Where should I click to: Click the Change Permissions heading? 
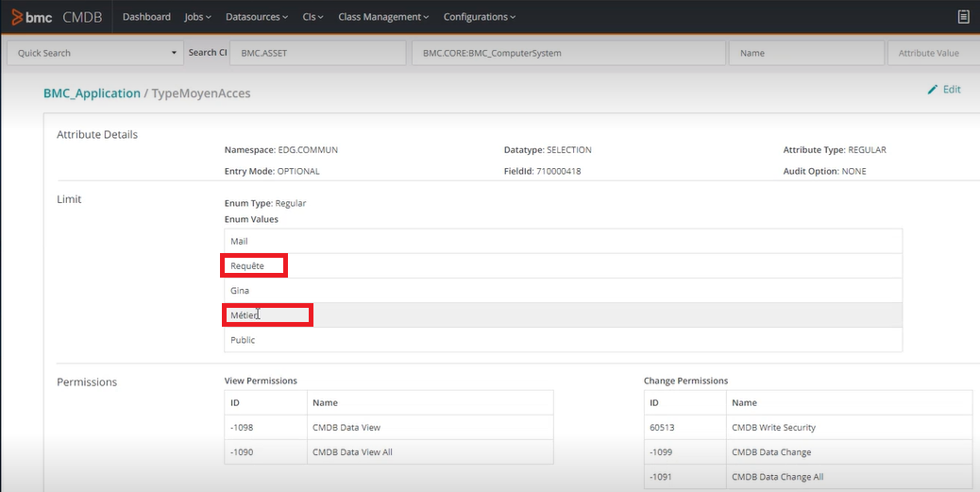point(685,381)
